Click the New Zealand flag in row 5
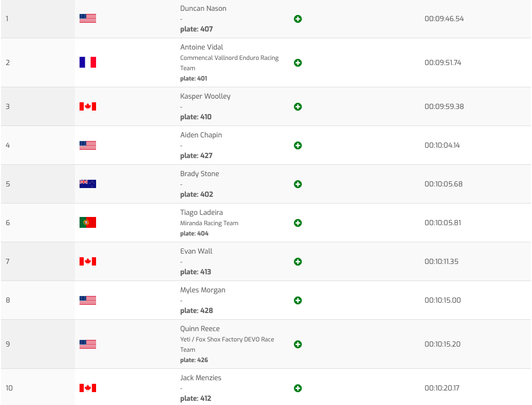 tap(88, 184)
